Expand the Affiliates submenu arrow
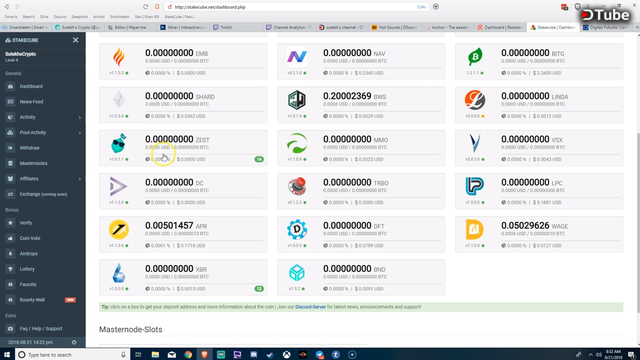This screenshot has height=360, width=640. pyautogui.click(x=80, y=179)
